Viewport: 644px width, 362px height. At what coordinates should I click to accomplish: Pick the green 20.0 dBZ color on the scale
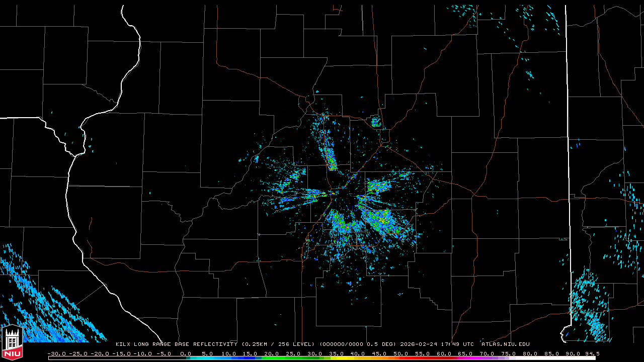[x=272, y=358]
